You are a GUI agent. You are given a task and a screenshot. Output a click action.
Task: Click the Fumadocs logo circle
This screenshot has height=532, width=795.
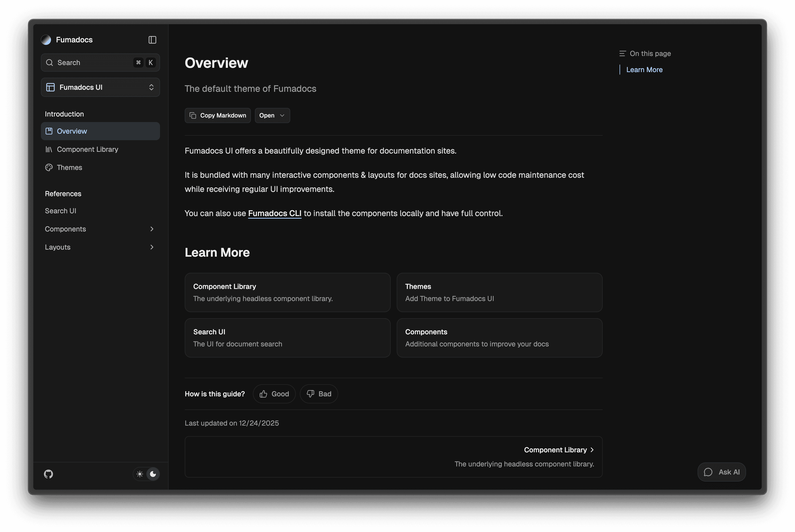pos(46,40)
